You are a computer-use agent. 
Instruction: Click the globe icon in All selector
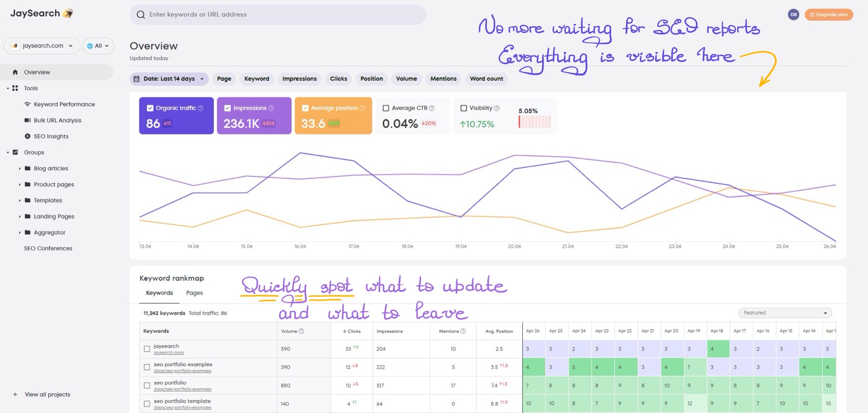[90, 46]
